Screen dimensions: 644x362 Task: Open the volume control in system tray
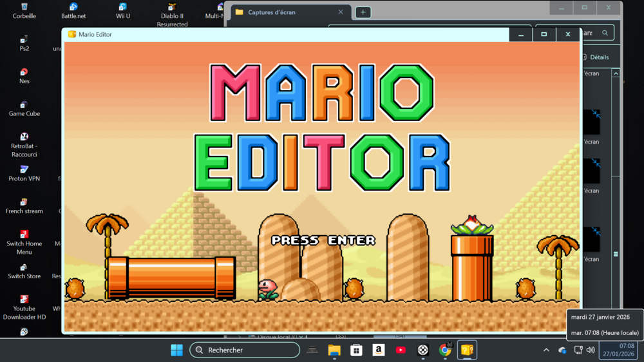tap(591, 350)
